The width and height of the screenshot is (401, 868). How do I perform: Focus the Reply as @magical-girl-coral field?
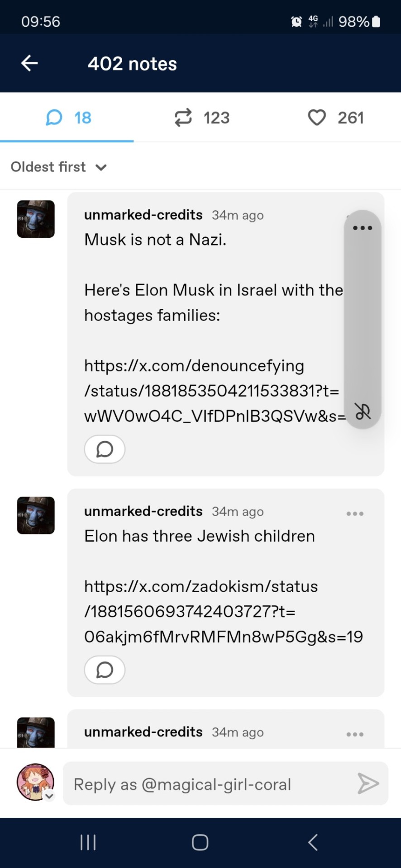(x=208, y=784)
